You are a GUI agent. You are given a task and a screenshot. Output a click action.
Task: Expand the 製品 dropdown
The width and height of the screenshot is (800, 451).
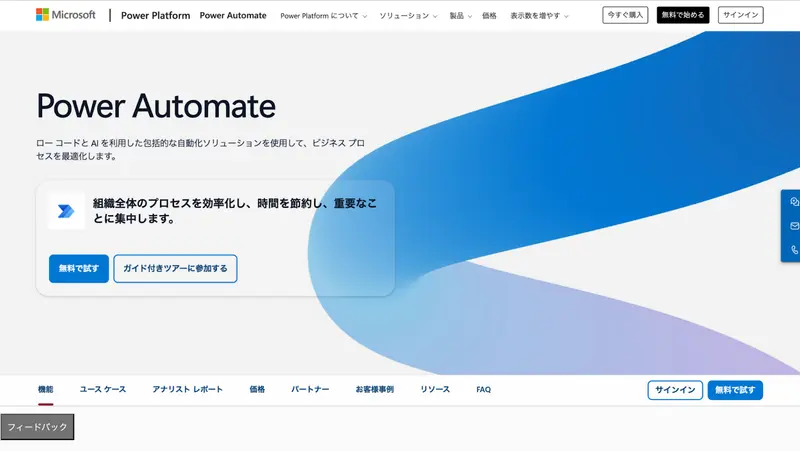pos(460,16)
